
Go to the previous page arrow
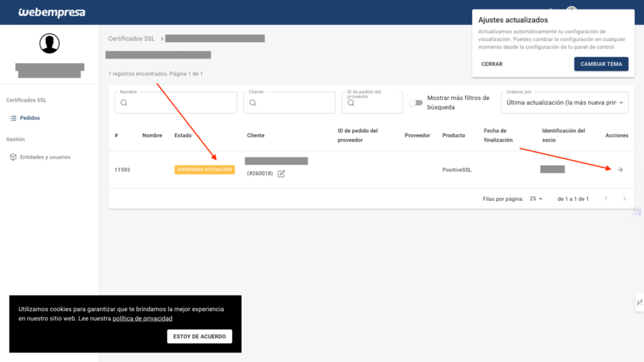(x=606, y=199)
